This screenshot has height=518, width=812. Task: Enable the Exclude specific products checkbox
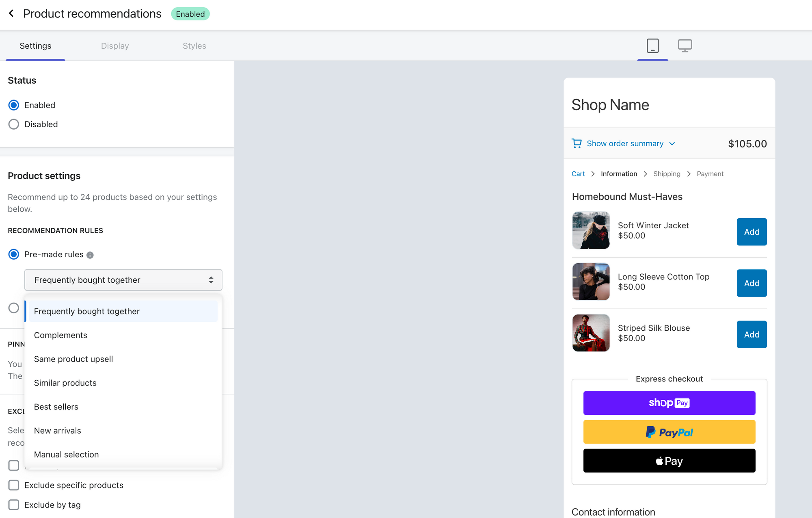pyautogui.click(x=13, y=485)
